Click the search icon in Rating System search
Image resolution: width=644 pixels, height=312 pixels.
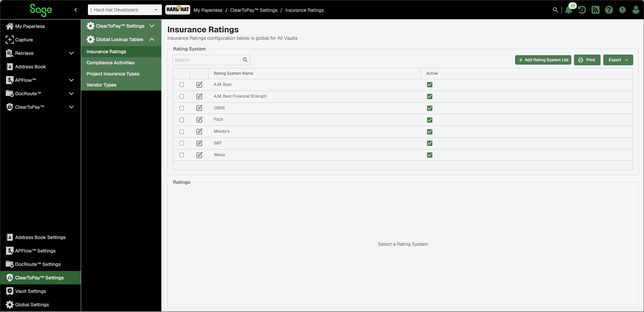(245, 60)
